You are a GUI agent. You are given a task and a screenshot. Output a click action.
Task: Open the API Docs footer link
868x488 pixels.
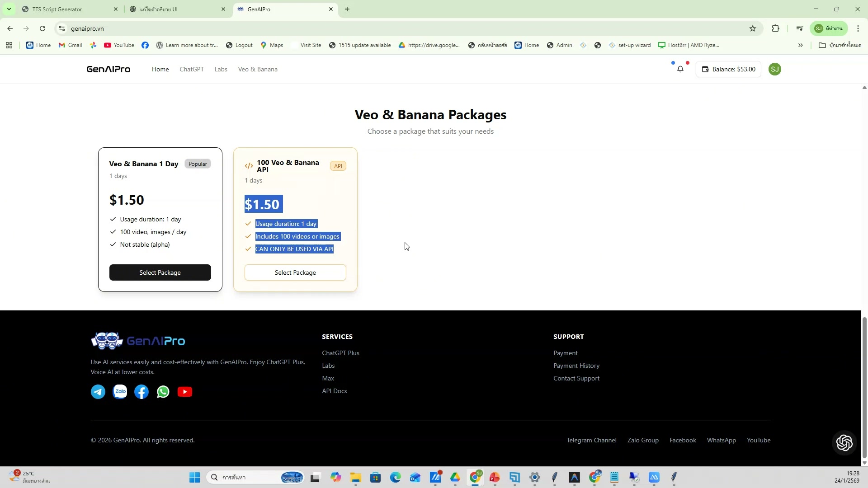[x=334, y=391]
